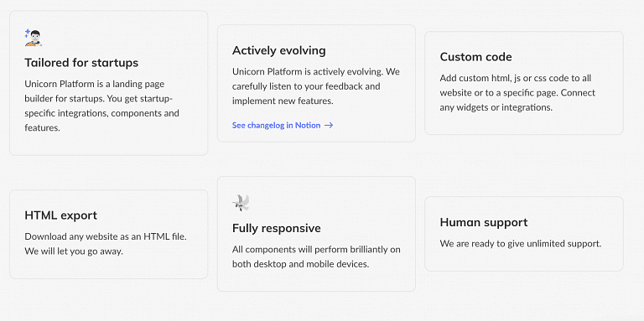
Task: Click the Custom code heading
Action: [x=475, y=57]
